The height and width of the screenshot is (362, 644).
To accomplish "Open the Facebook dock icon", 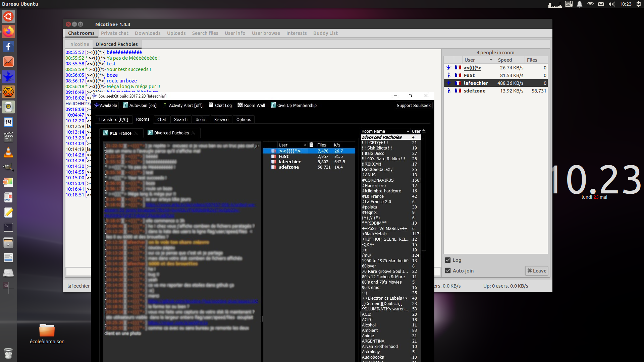I will pyautogui.click(x=8, y=47).
